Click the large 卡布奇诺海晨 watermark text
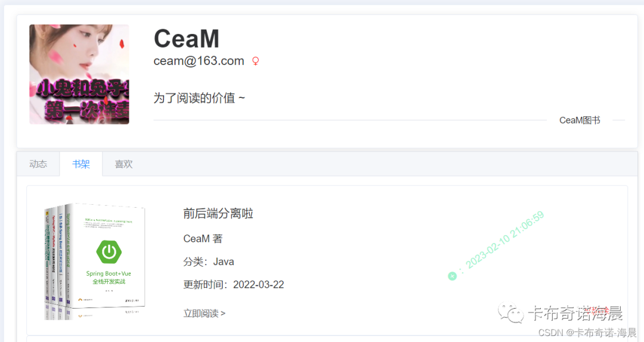644x342 pixels. (575, 313)
